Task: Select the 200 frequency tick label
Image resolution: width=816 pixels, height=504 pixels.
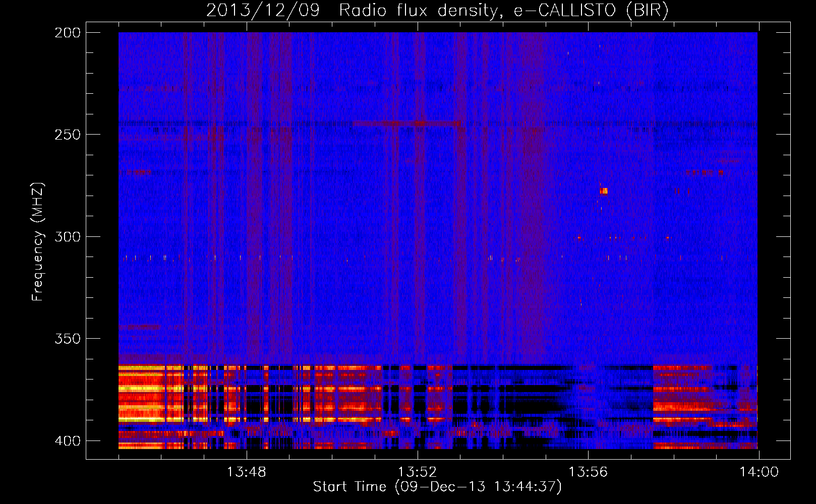Action: point(68,33)
